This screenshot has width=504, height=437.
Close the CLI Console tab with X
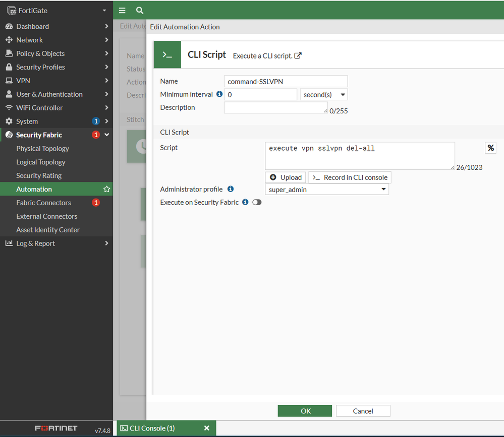206,428
